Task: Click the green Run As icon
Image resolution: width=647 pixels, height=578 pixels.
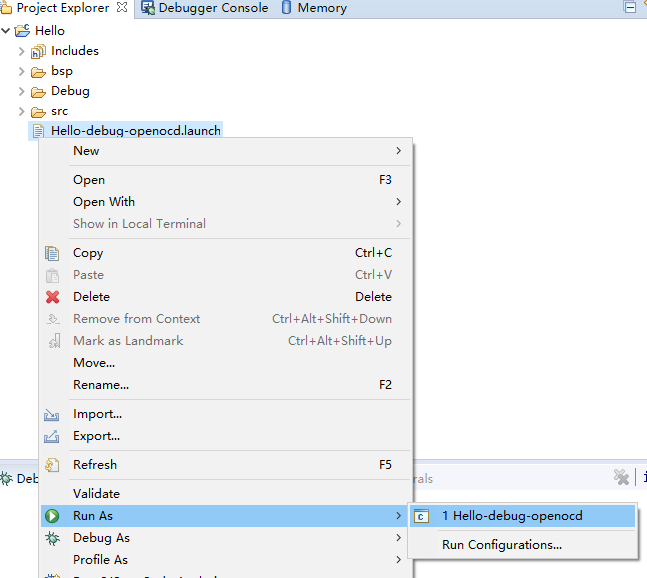Action: tap(52, 516)
